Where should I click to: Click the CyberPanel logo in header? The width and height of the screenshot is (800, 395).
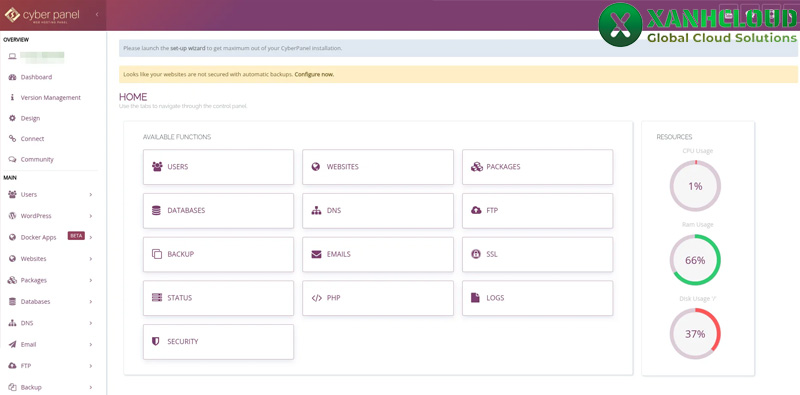click(x=42, y=15)
